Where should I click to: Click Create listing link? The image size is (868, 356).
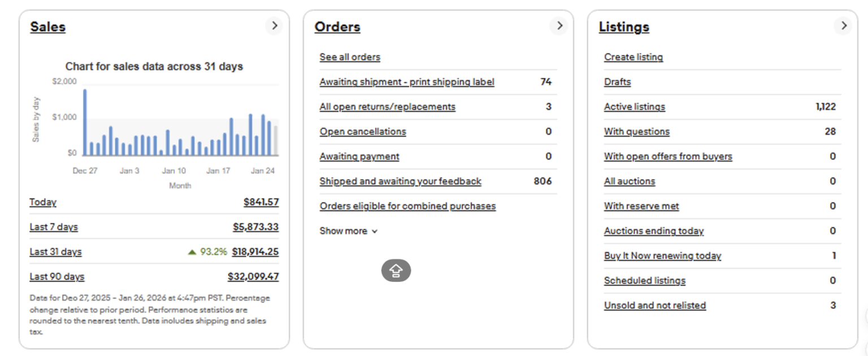(633, 57)
